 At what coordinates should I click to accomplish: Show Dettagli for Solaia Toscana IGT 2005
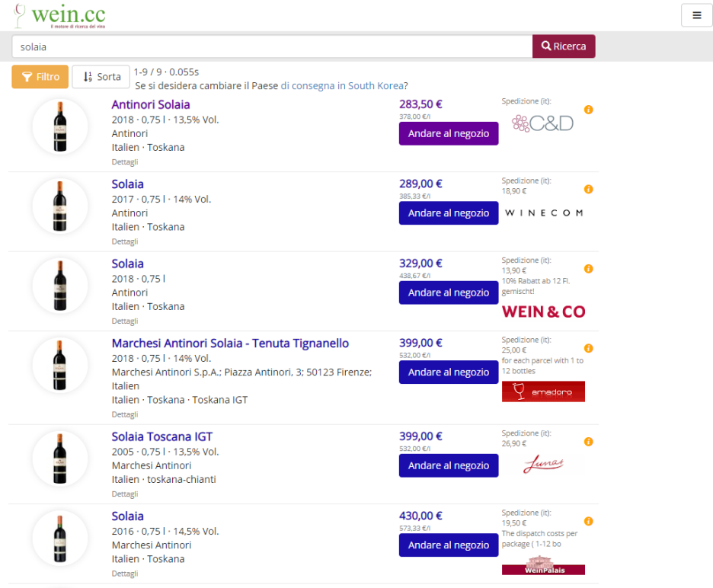125,494
